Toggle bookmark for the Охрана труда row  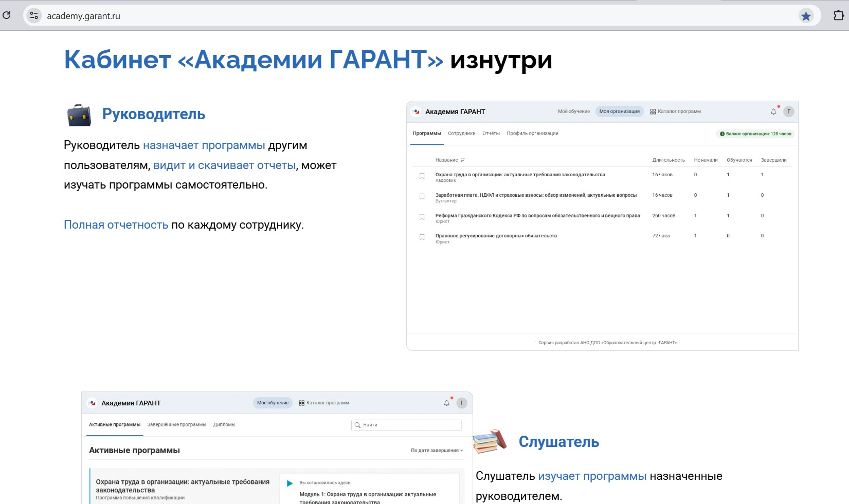[422, 176]
